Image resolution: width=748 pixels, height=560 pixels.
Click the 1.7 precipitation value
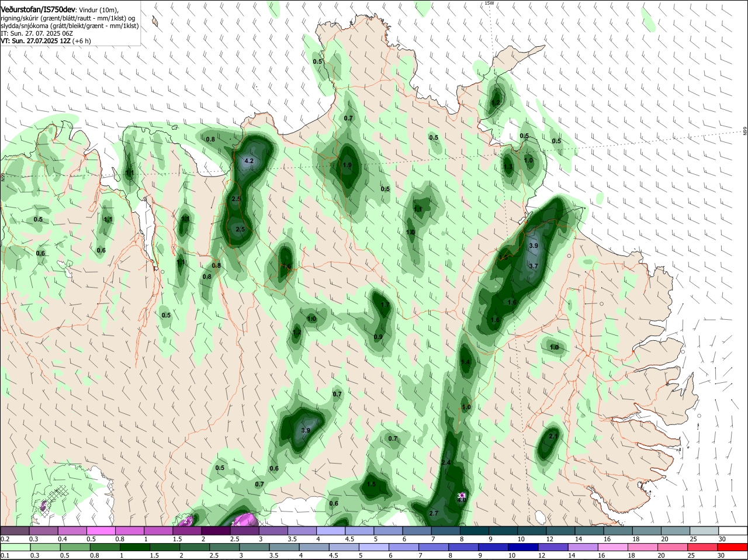coord(385,305)
